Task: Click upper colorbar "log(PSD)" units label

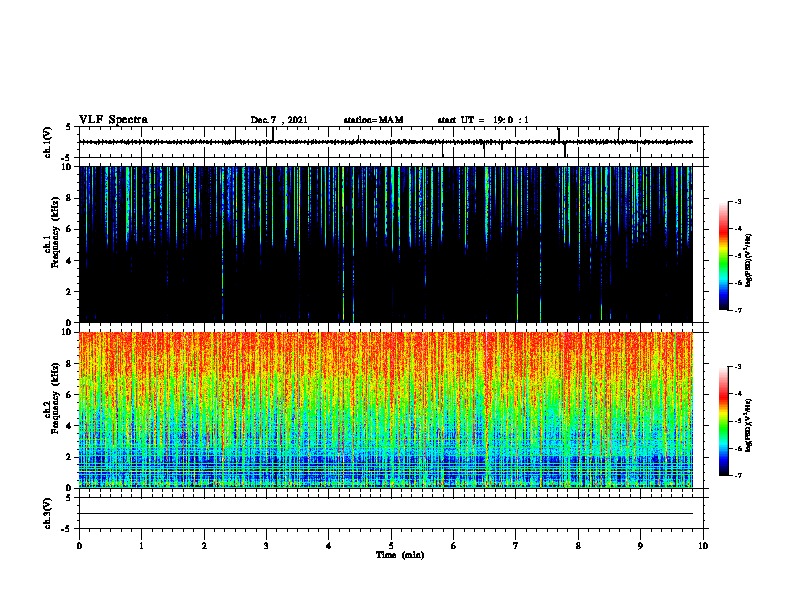Action: pos(749,260)
